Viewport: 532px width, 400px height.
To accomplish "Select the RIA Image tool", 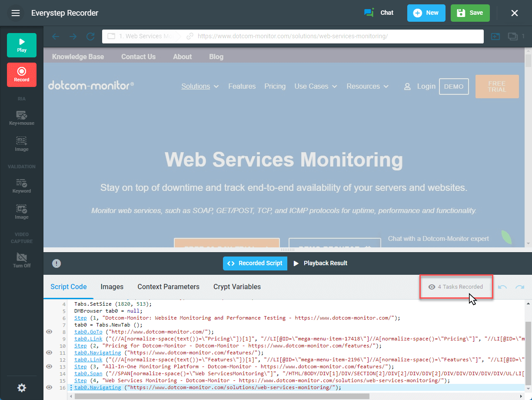I will 22,144.
